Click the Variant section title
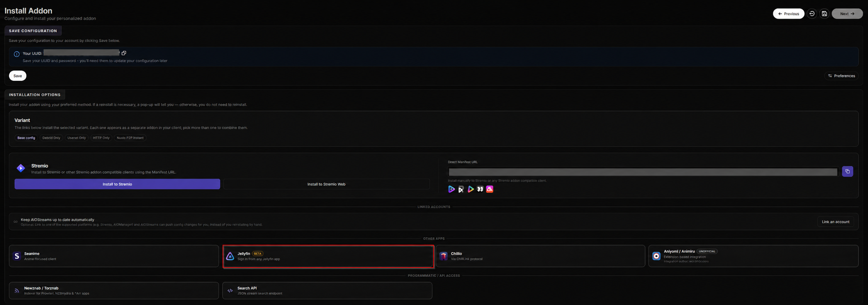This screenshot has width=868, height=305. tap(22, 120)
